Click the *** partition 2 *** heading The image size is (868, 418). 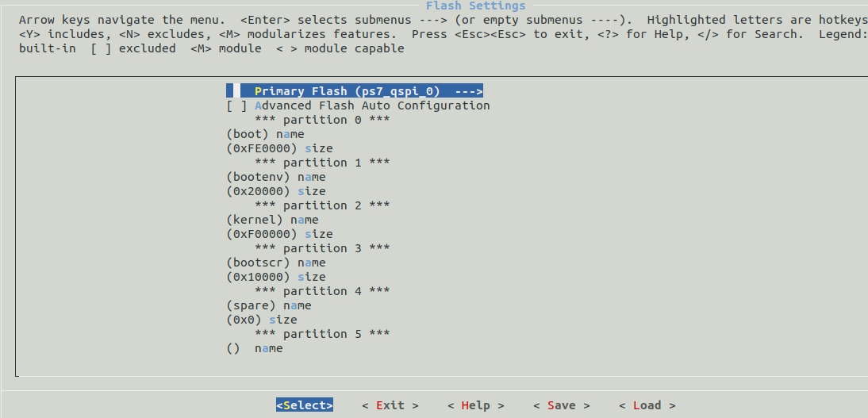pos(322,205)
